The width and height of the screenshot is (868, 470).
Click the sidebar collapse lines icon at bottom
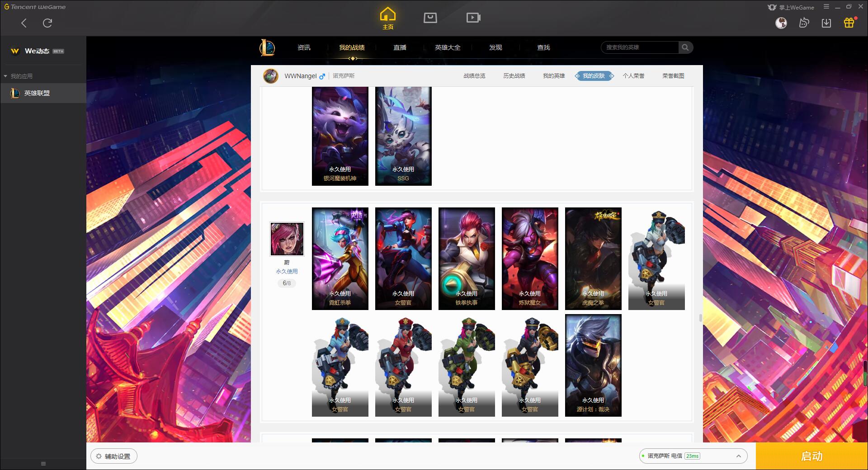(x=43, y=464)
